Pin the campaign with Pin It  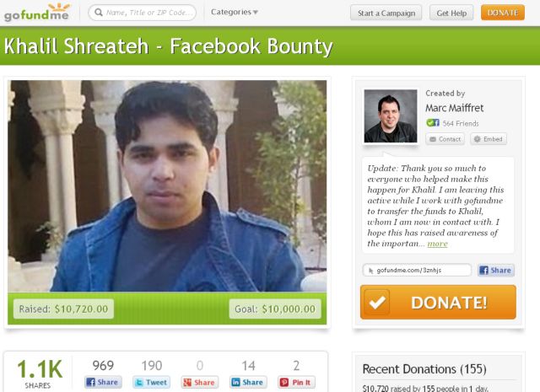click(x=296, y=382)
